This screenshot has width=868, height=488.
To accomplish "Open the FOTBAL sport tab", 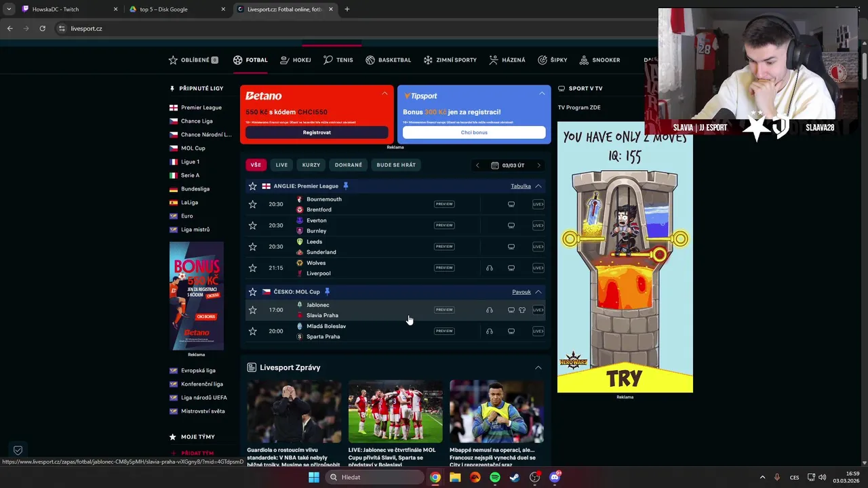I will (250, 60).
